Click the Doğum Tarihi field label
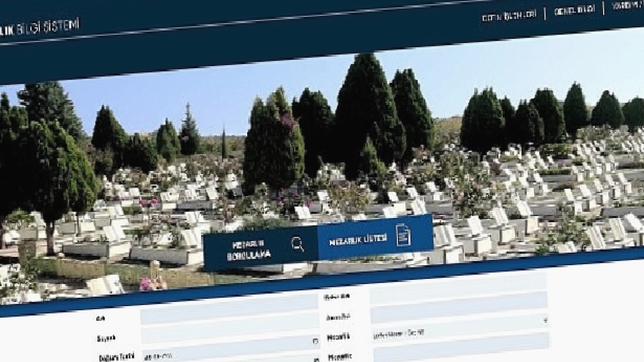This screenshot has height=362, width=644. click(x=116, y=357)
